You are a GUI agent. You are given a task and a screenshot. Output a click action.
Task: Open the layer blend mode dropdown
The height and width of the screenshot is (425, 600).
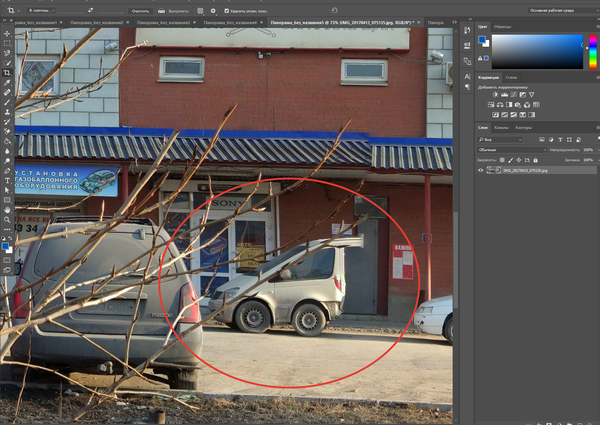[x=510, y=149]
